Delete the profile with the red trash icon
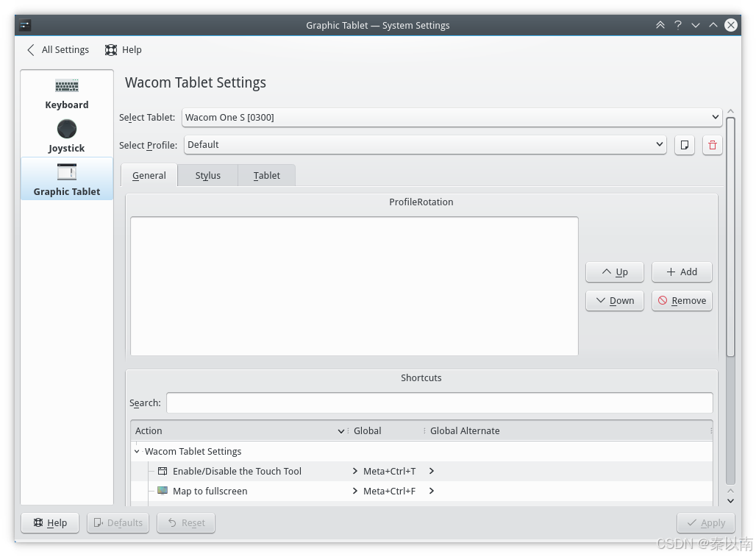The height and width of the screenshot is (557, 756). click(712, 145)
